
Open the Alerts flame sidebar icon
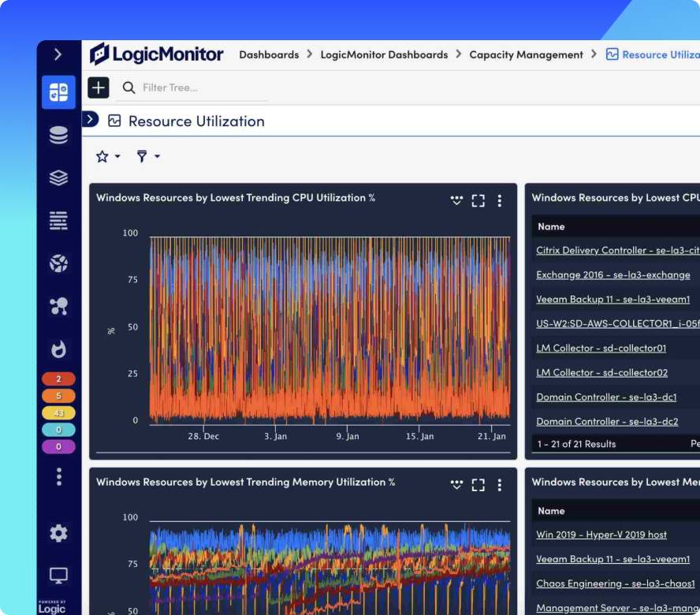click(58, 349)
